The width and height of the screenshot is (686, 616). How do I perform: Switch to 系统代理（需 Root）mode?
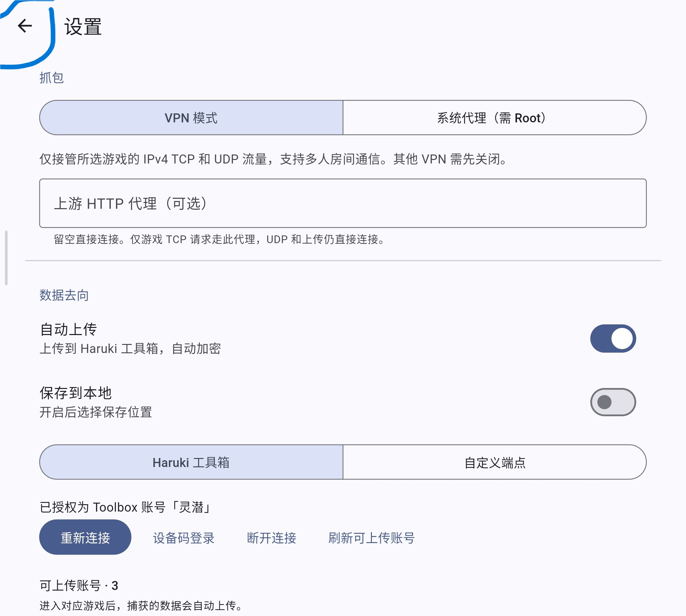tap(495, 118)
